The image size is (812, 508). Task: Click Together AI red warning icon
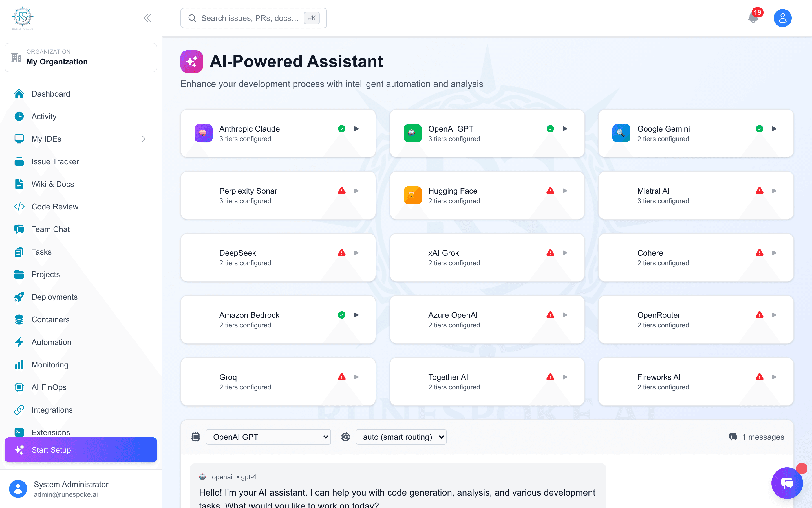point(550,377)
